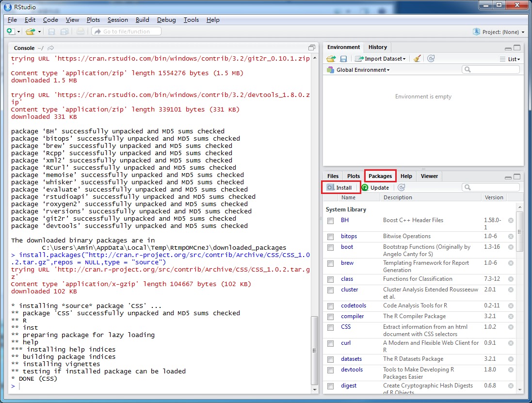Check the CSS package checkbox
The image size is (532, 403).
click(x=330, y=328)
